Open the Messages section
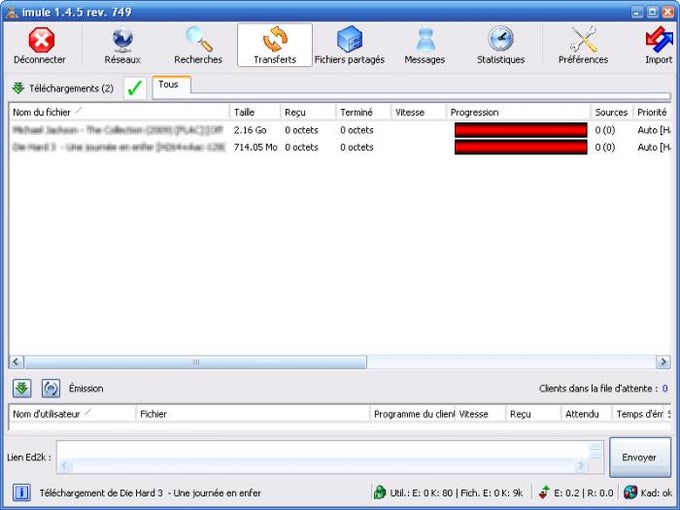The height and width of the screenshot is (510, 680). [x=425, y=45]
